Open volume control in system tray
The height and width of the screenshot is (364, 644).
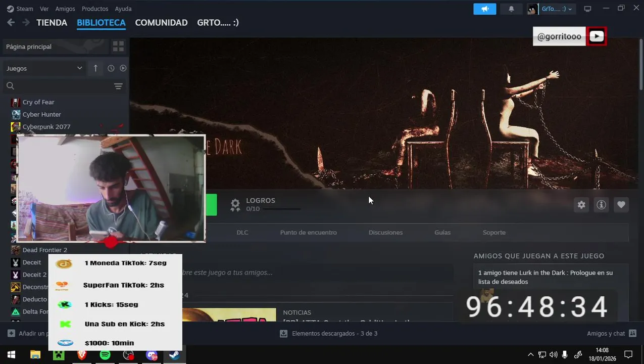point(553,355)
